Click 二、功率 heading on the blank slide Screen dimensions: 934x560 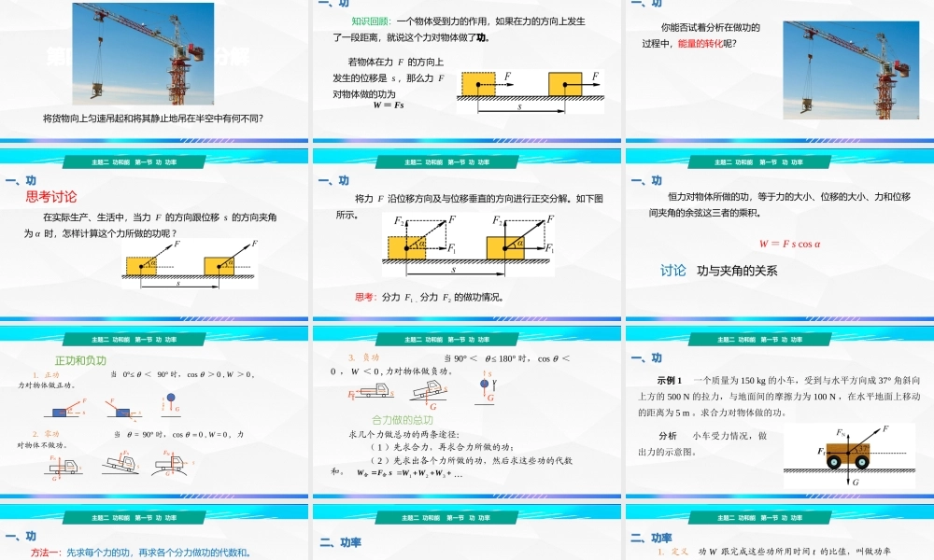click(x=341, y=543)
